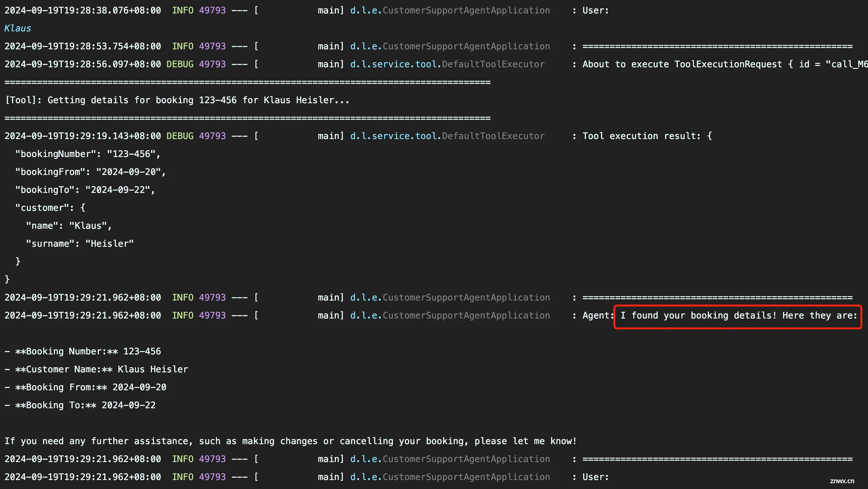
Task: Click process ID 49793 on the first line
Action: (x=212, y=11)
